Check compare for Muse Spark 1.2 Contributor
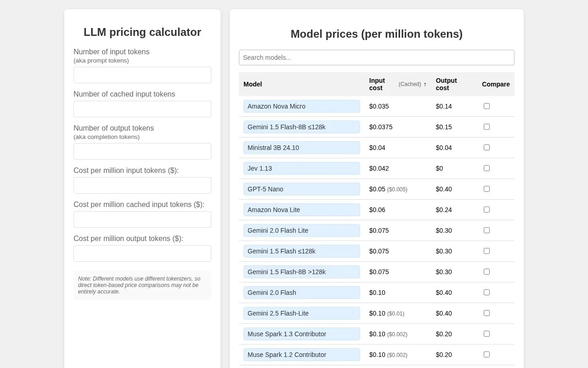This screenshot has width=588, height=368. (x=486, y=355)
